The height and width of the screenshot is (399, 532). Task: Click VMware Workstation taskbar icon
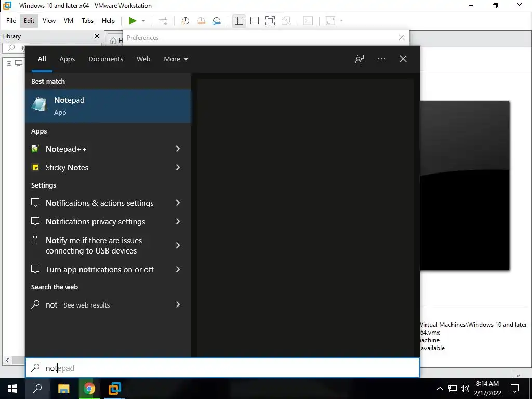[x=115, y=389]
